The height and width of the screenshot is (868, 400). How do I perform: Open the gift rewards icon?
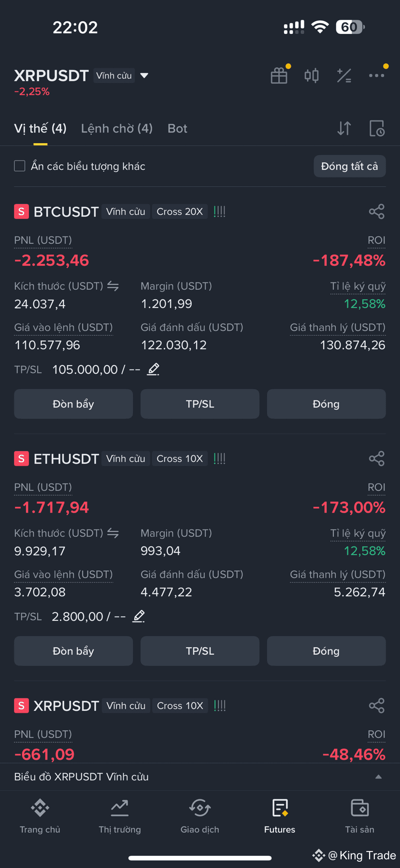point(279,75)
